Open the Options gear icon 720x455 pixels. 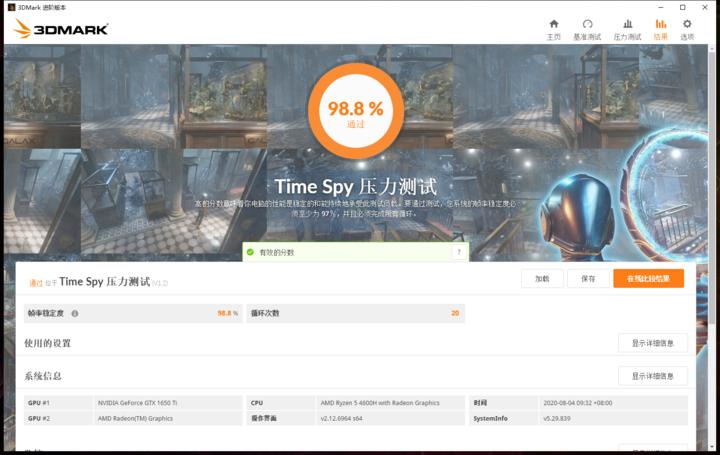[687, 24]
